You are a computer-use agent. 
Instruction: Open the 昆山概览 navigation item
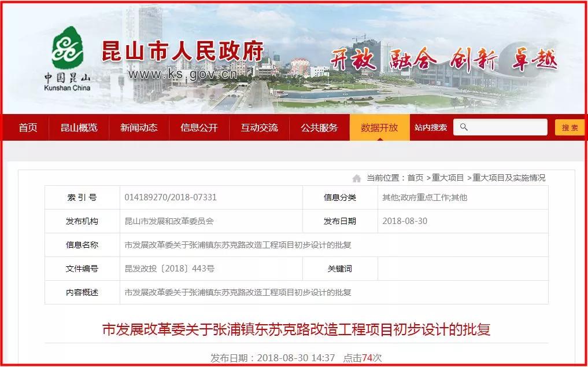point(79,127)
